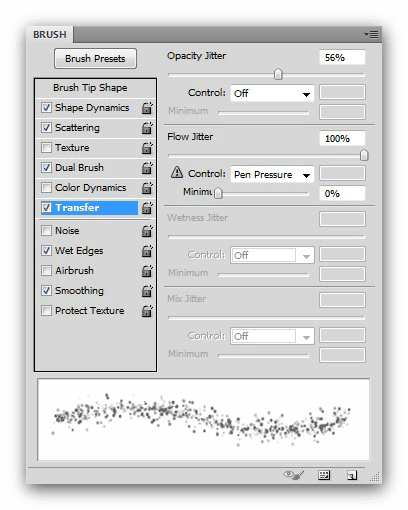Select the highlighted Transfer section label

click(x=77, y=208)
